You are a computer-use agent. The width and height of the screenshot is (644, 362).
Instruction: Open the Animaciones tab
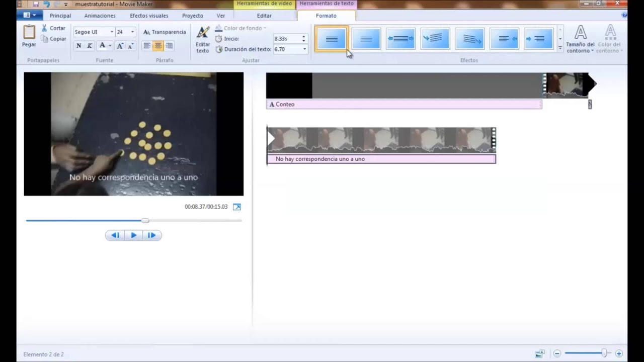(100, 16)
